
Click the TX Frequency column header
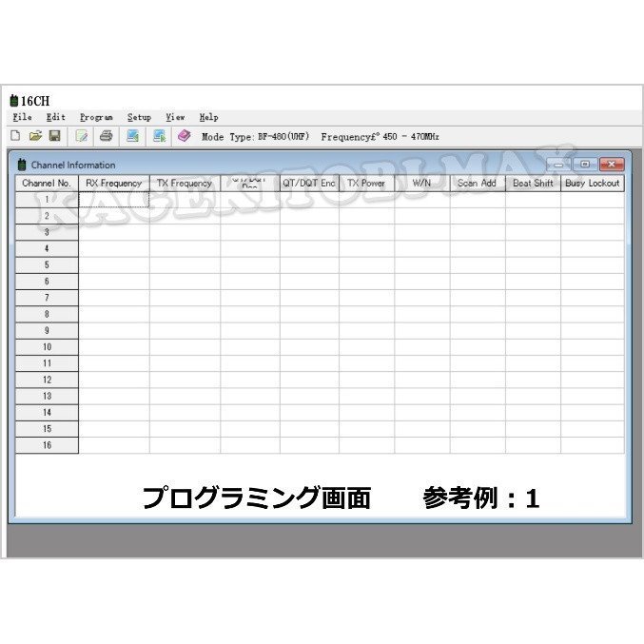[185, 184]
